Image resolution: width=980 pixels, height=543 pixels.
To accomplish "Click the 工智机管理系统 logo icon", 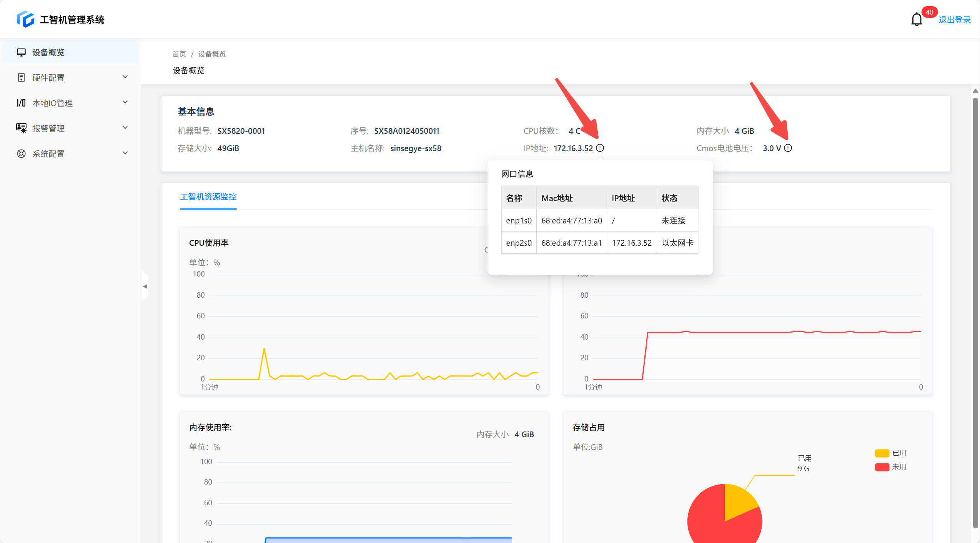I will [25, 19].
